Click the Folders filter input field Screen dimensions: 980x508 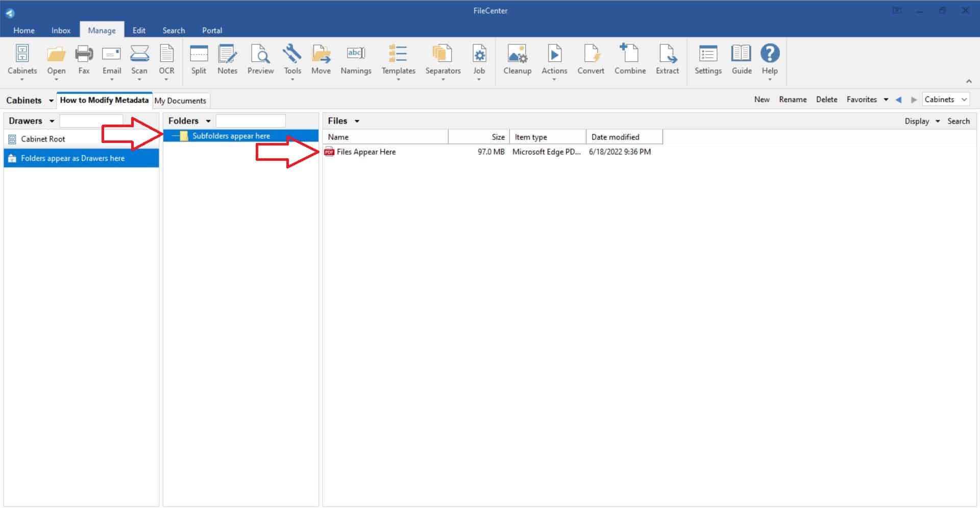click(x=250, y=120)
